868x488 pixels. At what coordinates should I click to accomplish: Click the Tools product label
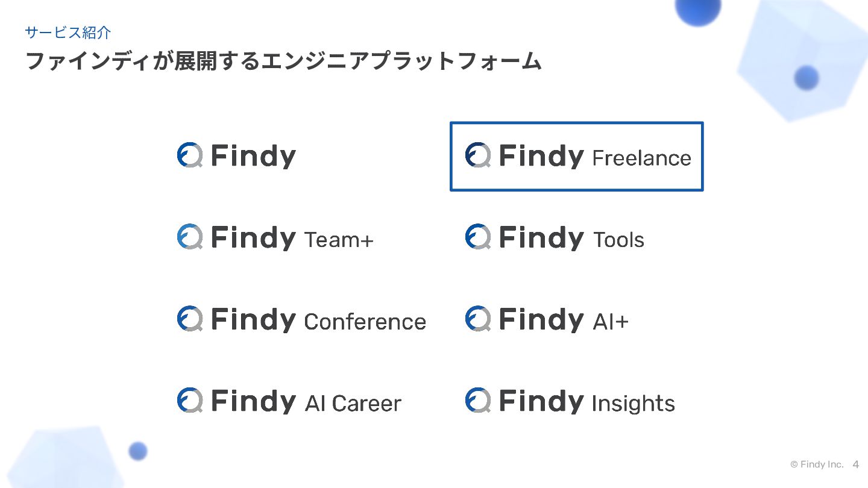tap(618, 240)
